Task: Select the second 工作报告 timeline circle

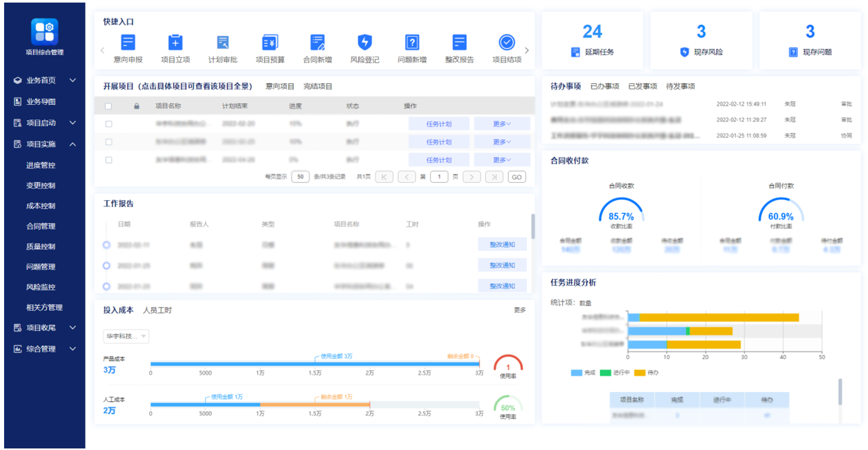Action: tap(106, 266)
